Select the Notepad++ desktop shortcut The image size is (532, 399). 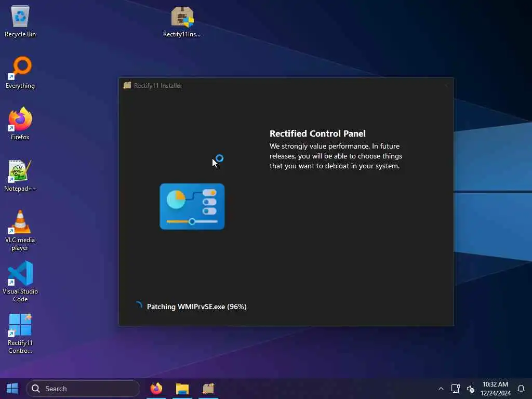point(20,176)
